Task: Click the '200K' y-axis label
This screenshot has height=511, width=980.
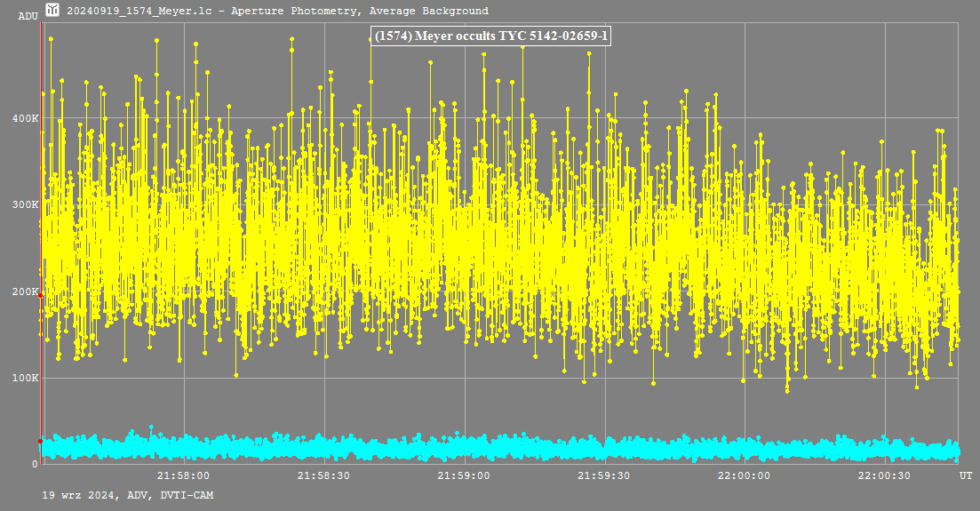Action: [x=26, y=291]
